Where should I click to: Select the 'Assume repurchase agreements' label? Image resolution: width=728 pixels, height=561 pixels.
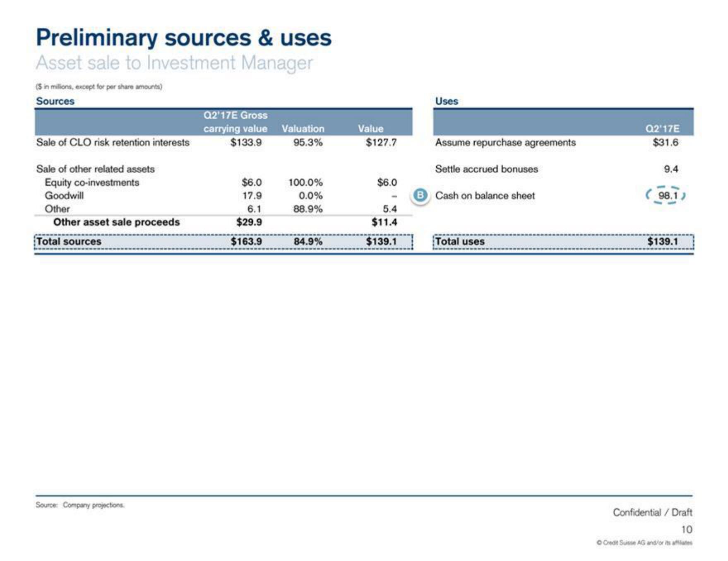505,142
